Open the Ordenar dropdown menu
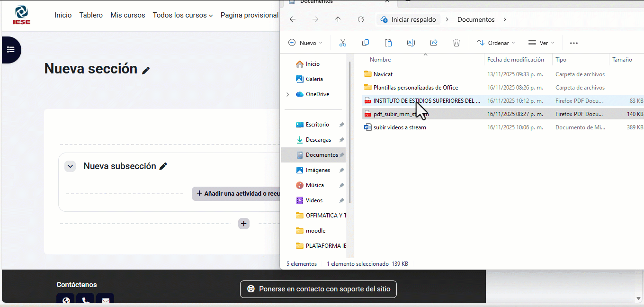 click(x=495, y=43)
